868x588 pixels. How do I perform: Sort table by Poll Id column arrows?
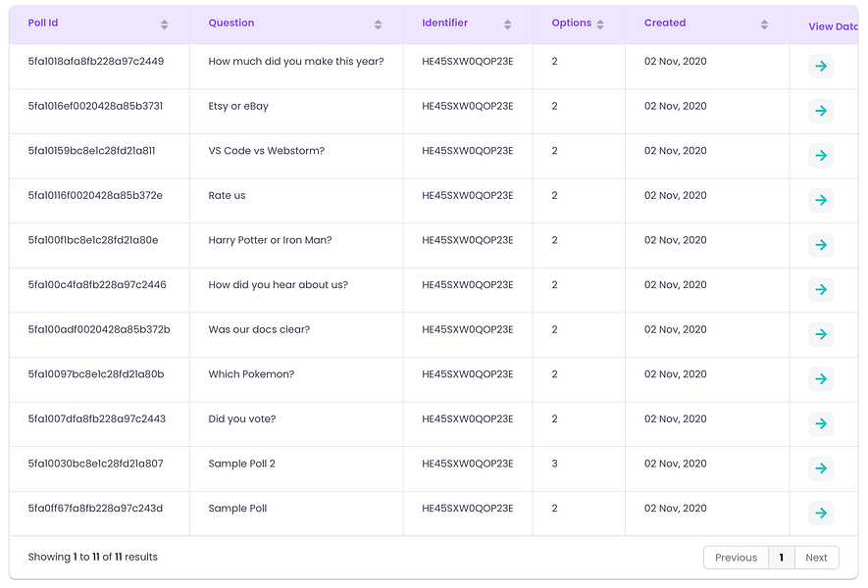(164, 24)
